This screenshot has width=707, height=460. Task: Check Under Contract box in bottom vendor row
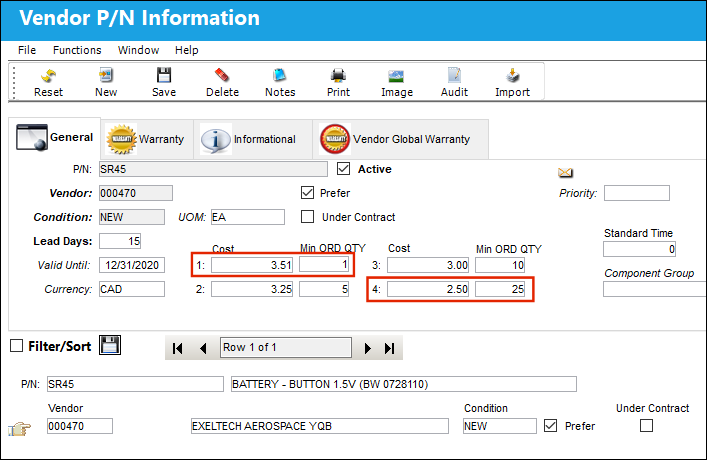647,425
